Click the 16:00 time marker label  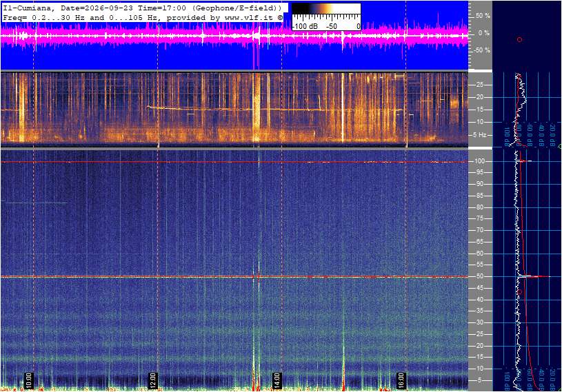[x=401, y=380]
